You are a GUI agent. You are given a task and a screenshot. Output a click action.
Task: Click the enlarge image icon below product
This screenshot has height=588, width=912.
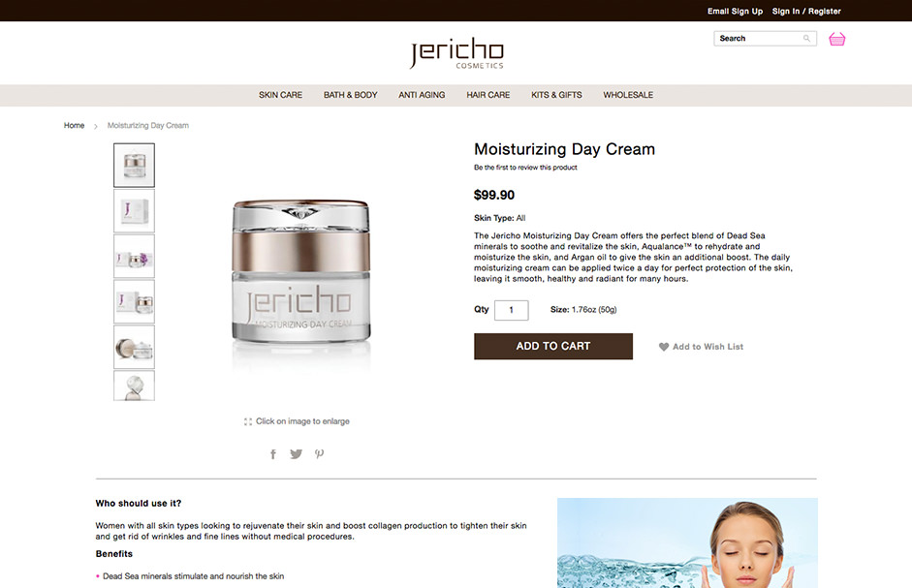pos(248,421)
